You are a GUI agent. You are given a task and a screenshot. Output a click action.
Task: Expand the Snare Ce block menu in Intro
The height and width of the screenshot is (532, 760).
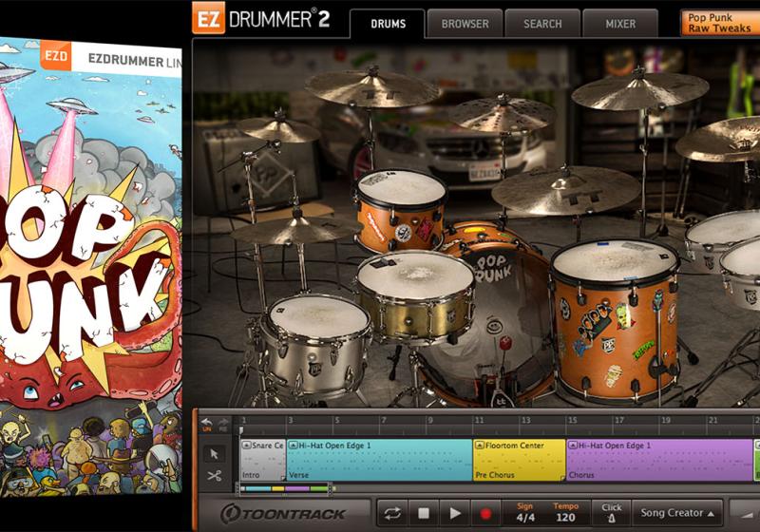pos(246,445)
